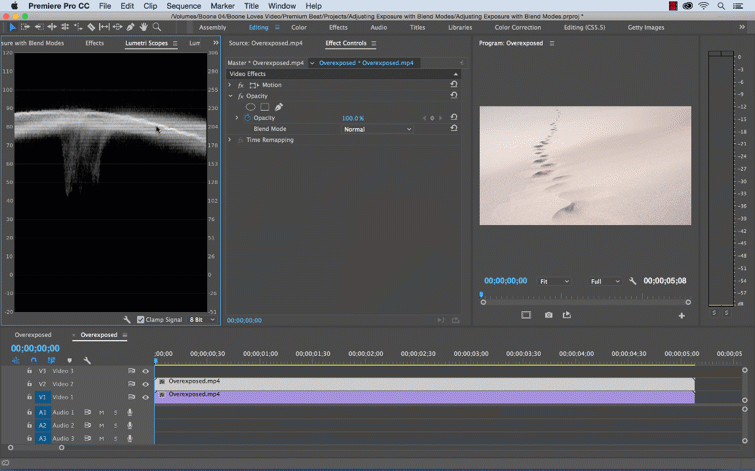Expand the Opacity value parameter
The height and width of the screenshot is (471, 755).
(237, 118)
